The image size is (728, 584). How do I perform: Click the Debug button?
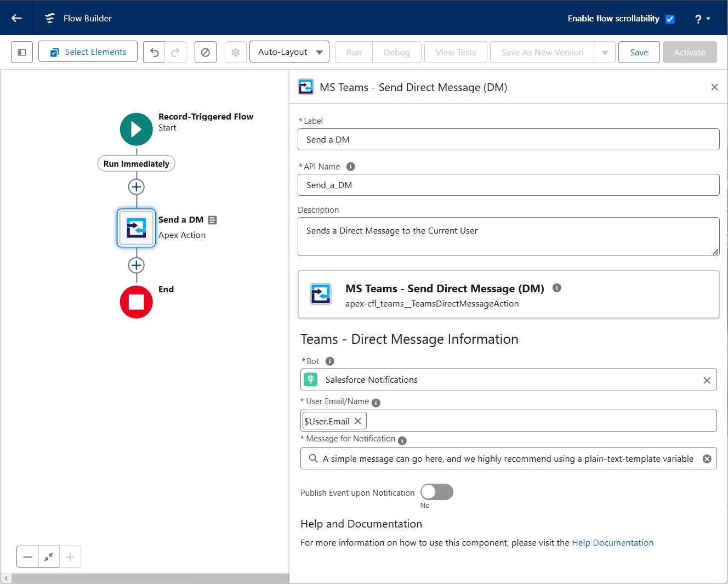(x=397, y=53)
